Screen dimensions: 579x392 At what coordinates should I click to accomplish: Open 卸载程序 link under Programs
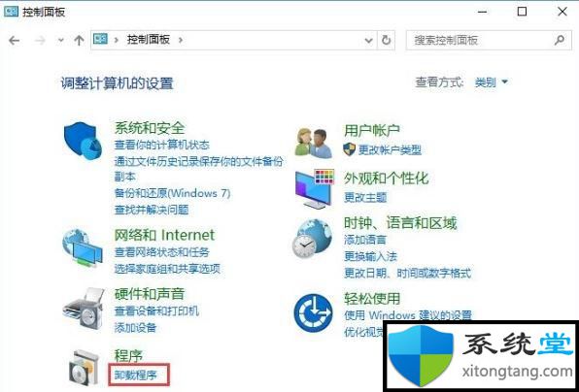click(x=136, y=376)
